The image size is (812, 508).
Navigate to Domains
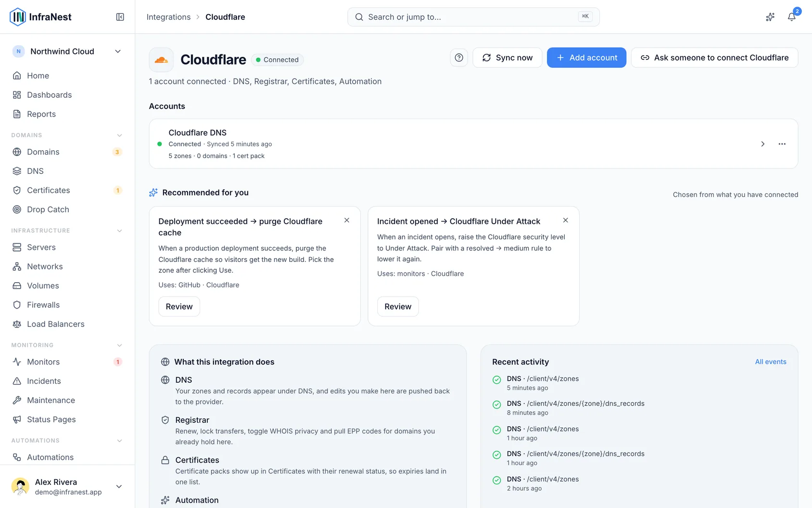67,152
